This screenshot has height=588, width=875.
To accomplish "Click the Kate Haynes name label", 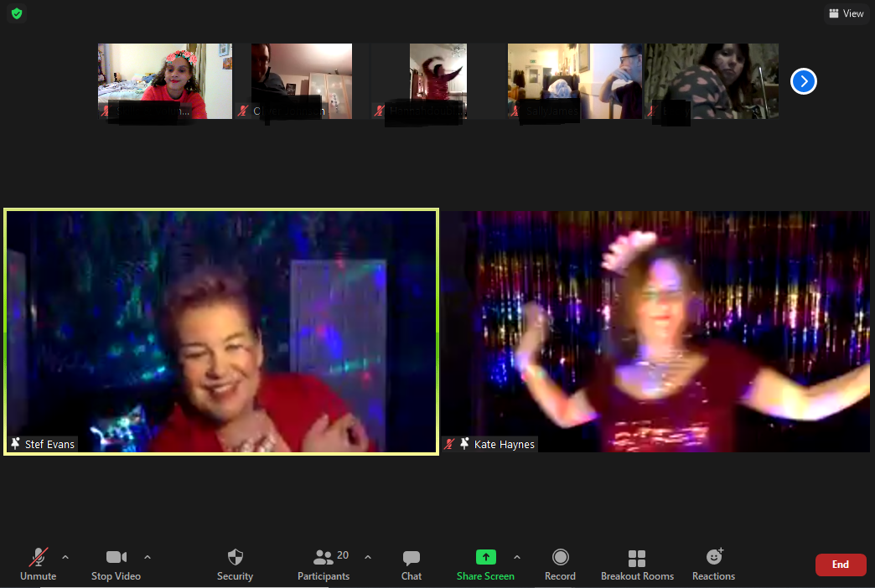I will click(505, 444).
